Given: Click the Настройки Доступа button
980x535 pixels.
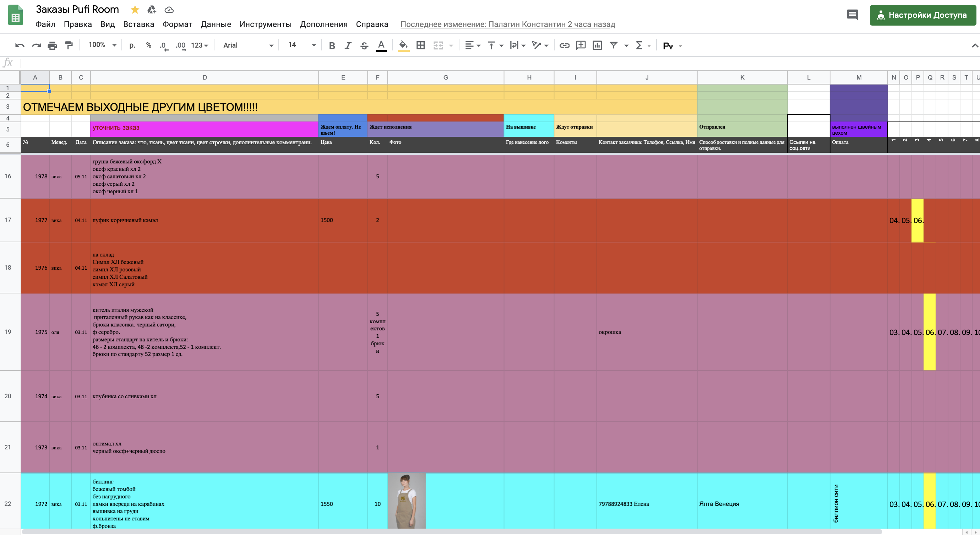Looking at the screenshot, I should (922, 15).
